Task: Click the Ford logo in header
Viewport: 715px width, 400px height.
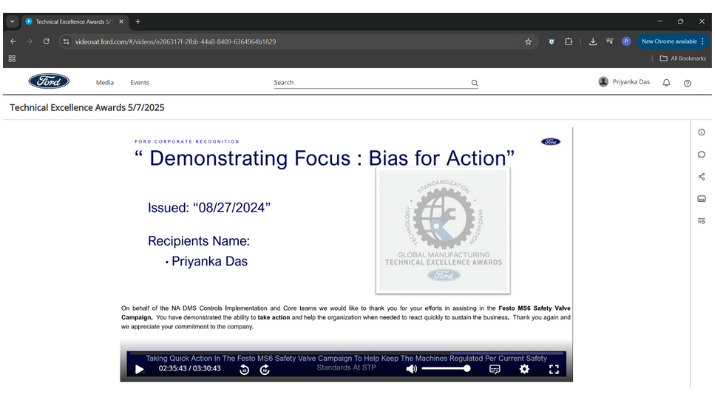Action: coord(48,82)
